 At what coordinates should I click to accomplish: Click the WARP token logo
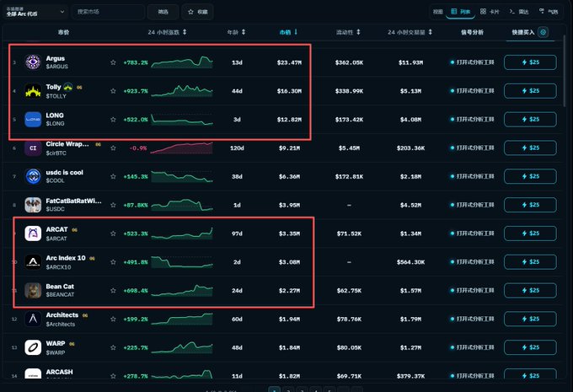33,347
